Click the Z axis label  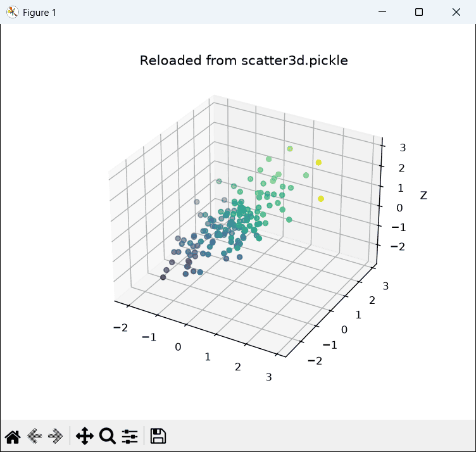[423, 195]
